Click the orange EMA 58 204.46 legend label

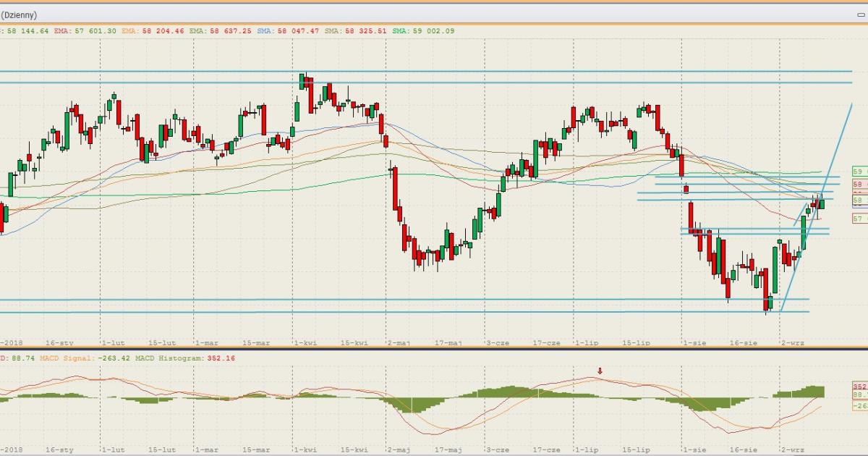[x=152, y=31]
